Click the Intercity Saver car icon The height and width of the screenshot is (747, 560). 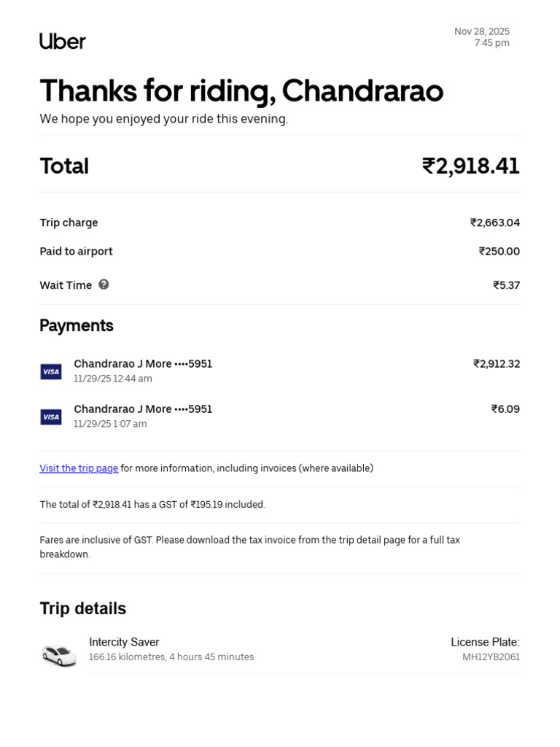coord(59,654)
